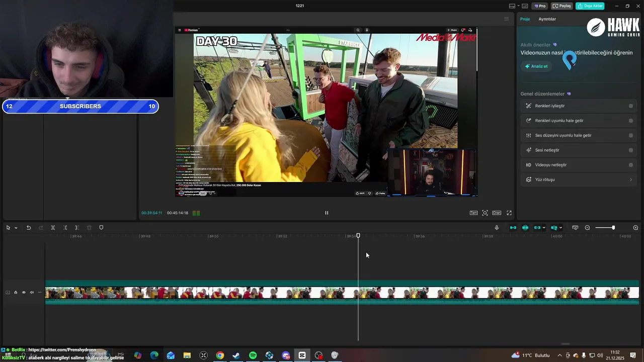The image size is (644, 362).
Task: Click the delete-left trim tool
Action: (65, 228)
